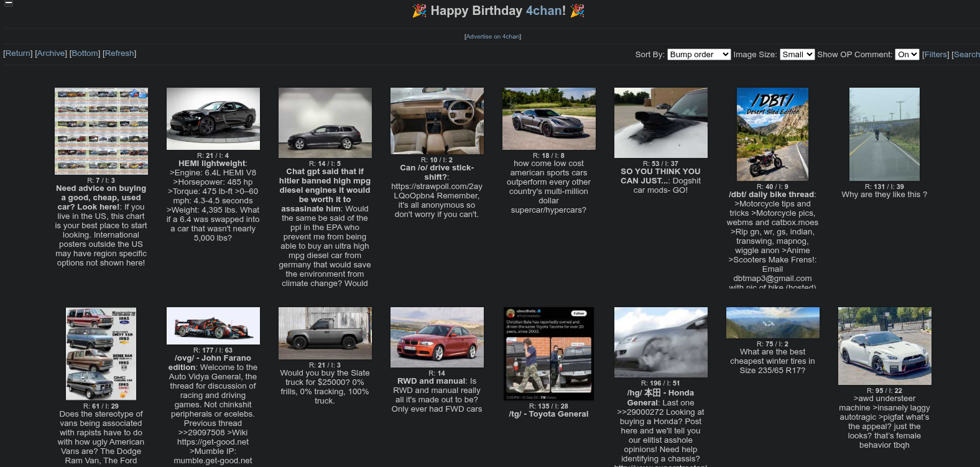This screenshot has height=467, width=980.
Task: Open the Dogshit car mods hood scoop thumbnail
Action: 661,123
